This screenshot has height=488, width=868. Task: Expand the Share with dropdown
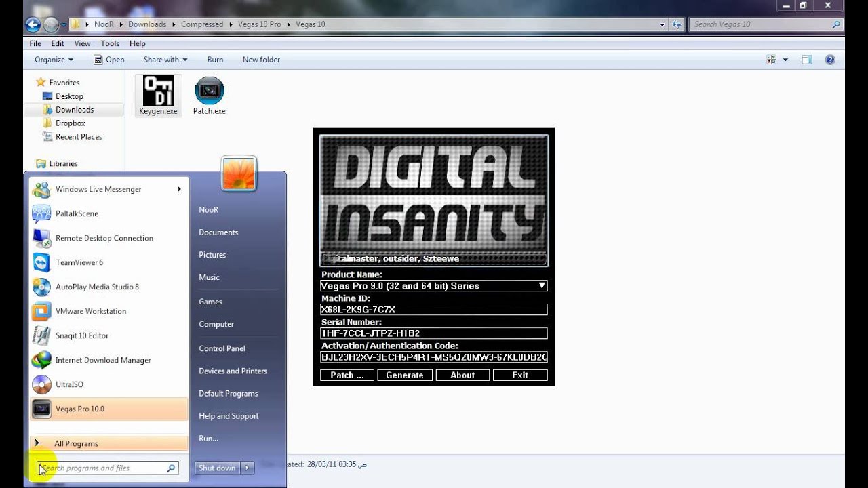pos(165,60)
